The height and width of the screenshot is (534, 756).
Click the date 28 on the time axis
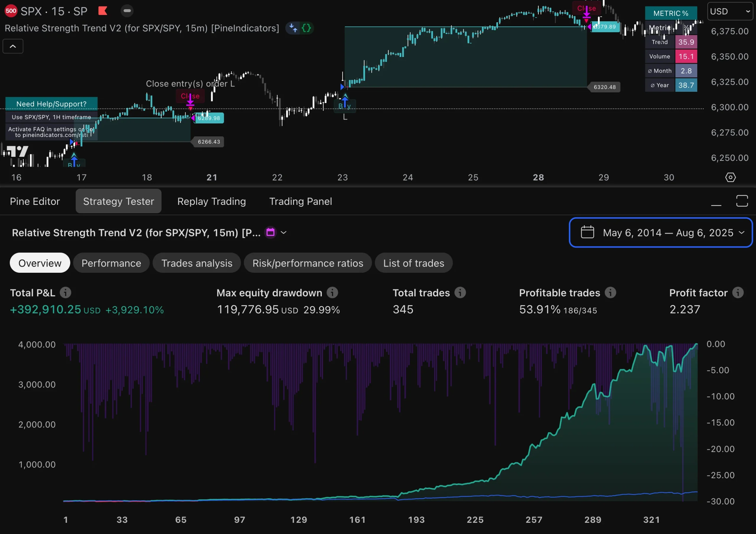coord(538,177)
